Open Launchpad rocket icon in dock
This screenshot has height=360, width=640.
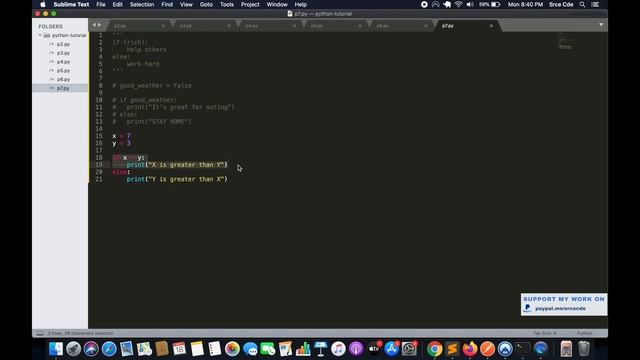[73, 349]
